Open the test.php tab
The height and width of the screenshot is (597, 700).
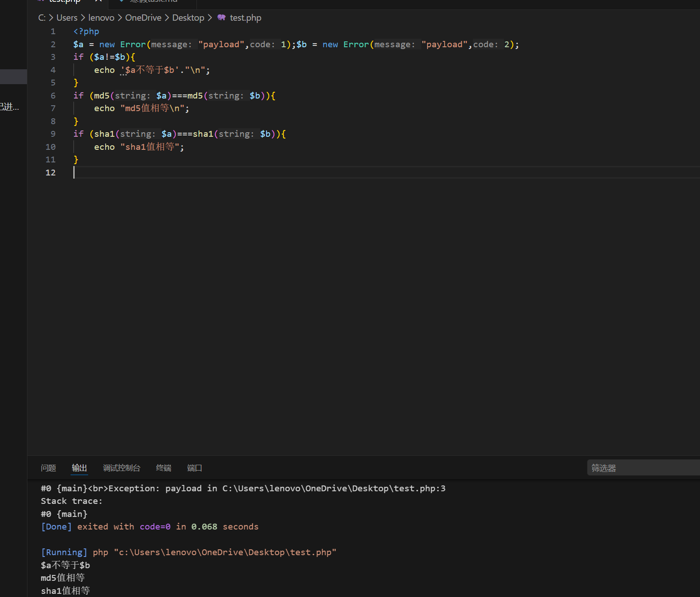tap(65, 1)
